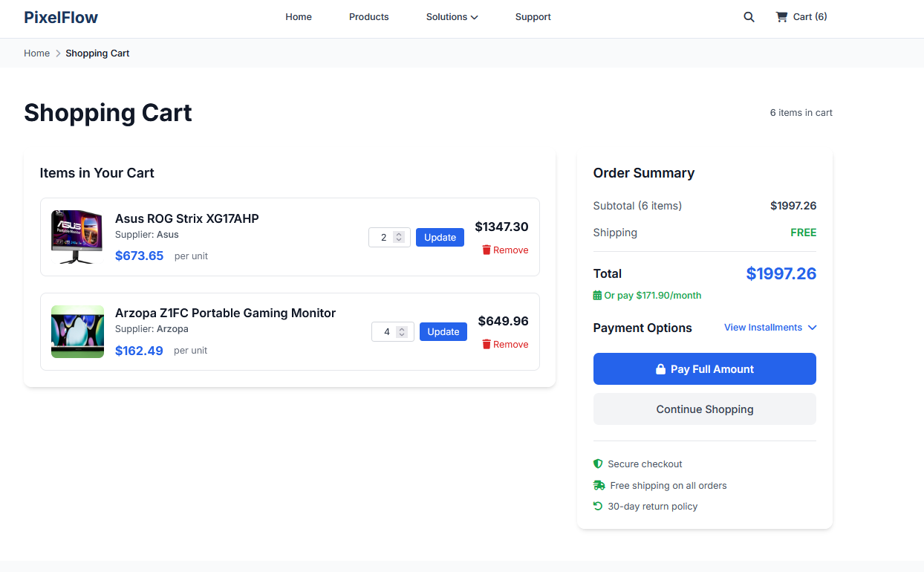The height and width of the screenshot is (572, 924).
Task: Update quantity for Asus ROG Strix XG17AHP
Action: click(x=440, y=238)
